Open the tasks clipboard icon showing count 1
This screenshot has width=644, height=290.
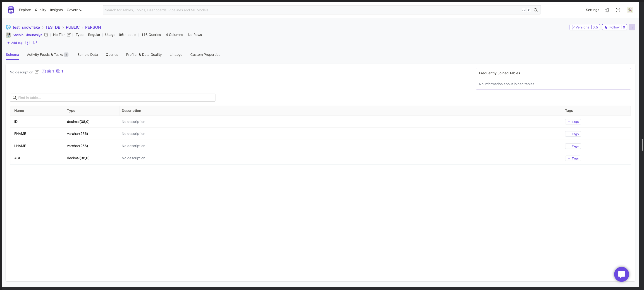[x=49, y=71]
